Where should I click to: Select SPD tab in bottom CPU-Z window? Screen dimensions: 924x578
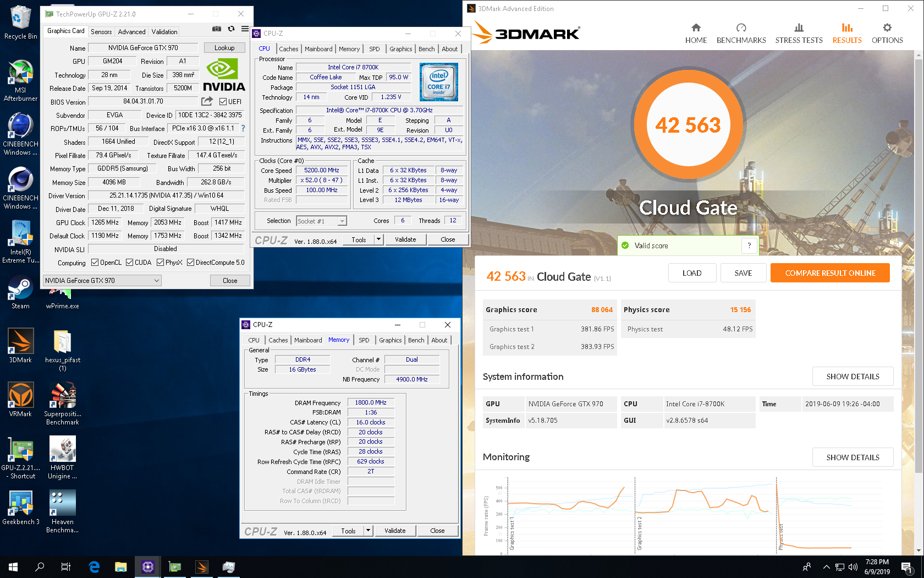click(364, 340)
